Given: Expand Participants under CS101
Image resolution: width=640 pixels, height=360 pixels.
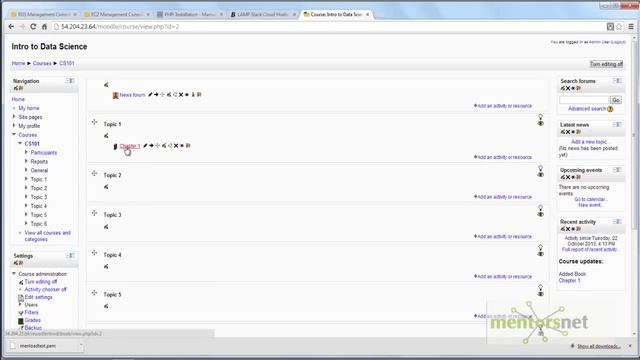Looking at the screenshot, I should click(26, 152).
